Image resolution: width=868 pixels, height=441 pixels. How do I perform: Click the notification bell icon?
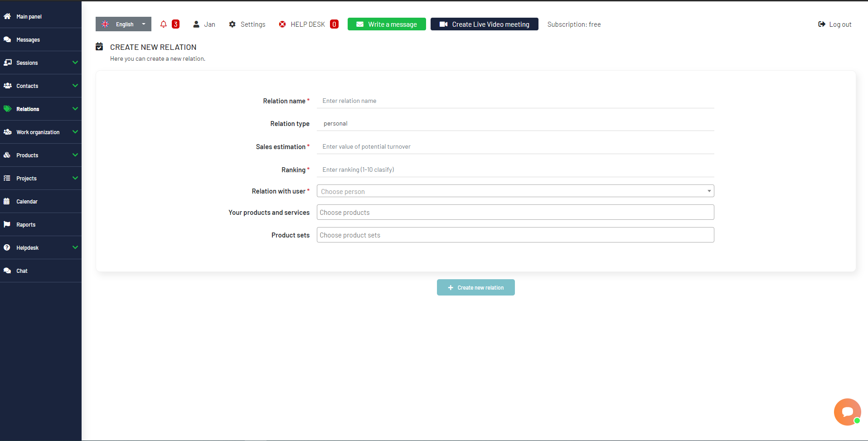[x=164, y=24]
